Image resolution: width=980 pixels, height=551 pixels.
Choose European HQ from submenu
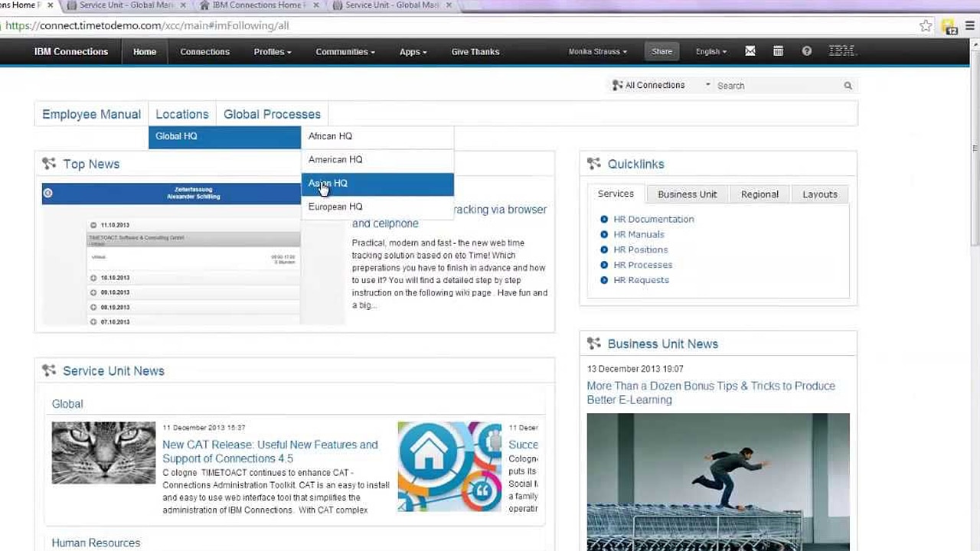[x=377, y=207]
